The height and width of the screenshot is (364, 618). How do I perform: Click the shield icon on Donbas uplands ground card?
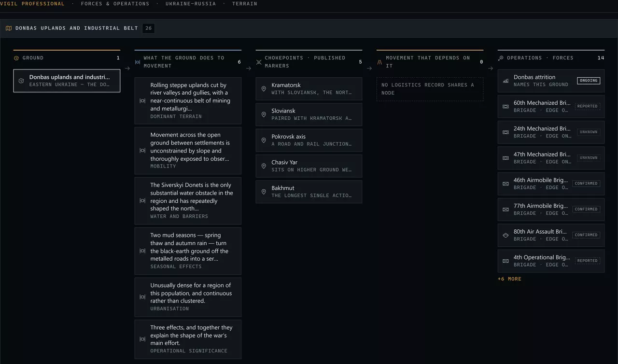point(21,81)
